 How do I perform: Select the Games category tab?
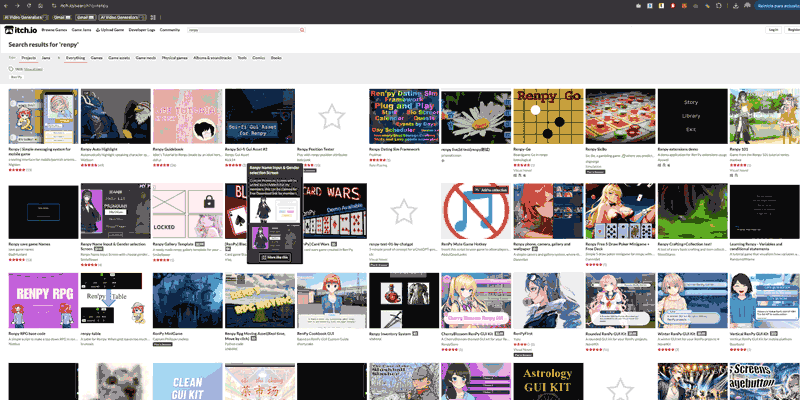tap(96, 58)
